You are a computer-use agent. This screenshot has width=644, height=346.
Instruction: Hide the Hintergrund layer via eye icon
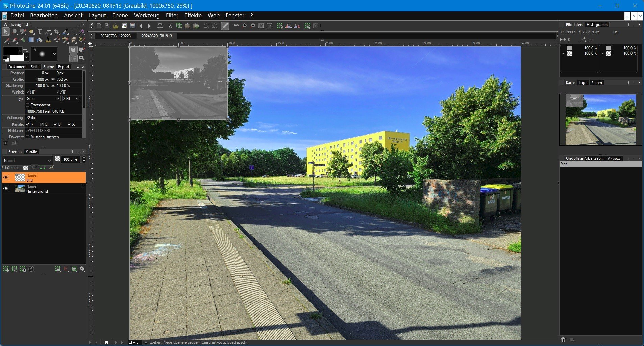pos(6,189)
